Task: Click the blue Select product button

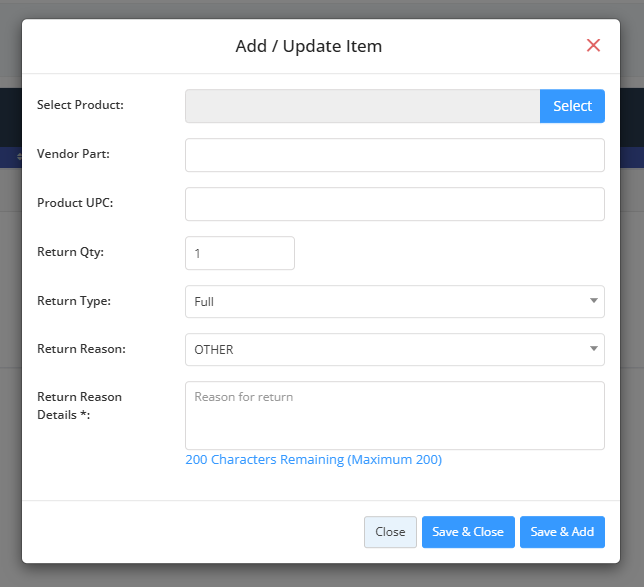Action: pos(572,106)
